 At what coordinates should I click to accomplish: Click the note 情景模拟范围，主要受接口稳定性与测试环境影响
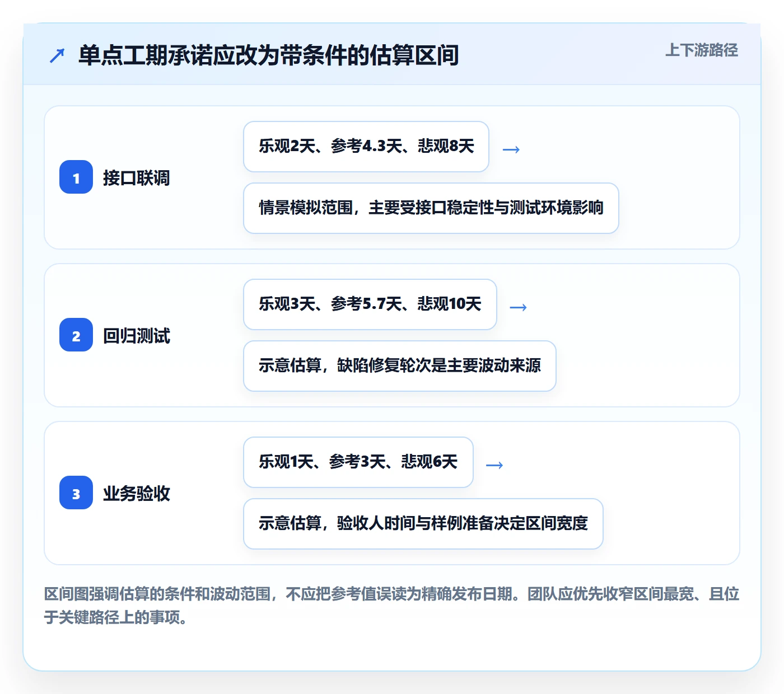tap(431, 208)
